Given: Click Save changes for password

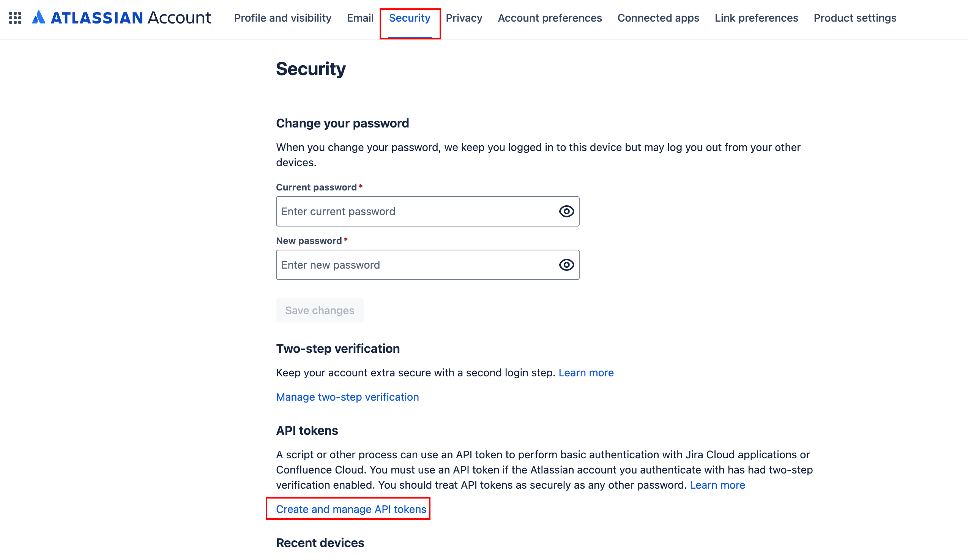Looking at the screenshot, I should tap(319, 310).
